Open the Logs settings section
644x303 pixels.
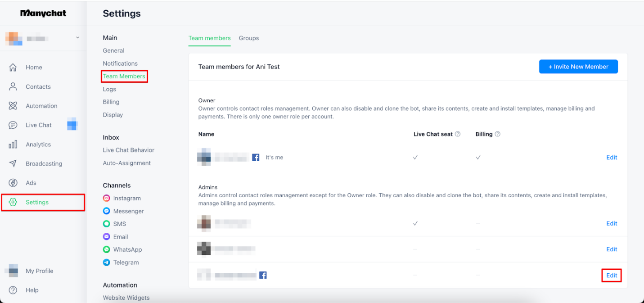(109, 89)
